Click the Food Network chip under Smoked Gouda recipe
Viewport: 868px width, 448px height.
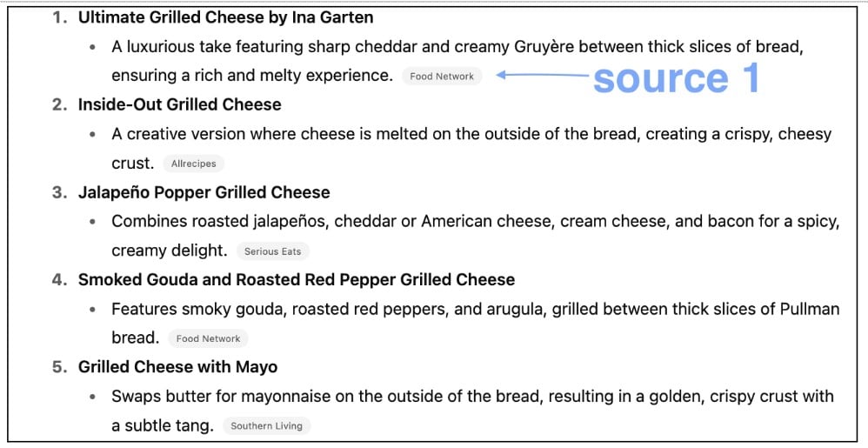click(x=208, y=338)
